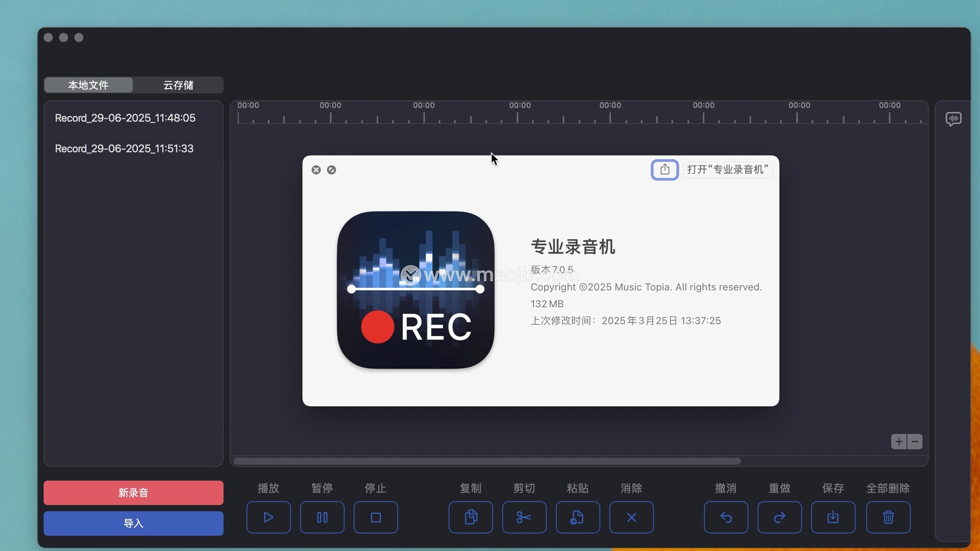Click the 132 MB file size text
Viewport: 980px width, 551px height.
pyautogui.click(x=547, y=304)
